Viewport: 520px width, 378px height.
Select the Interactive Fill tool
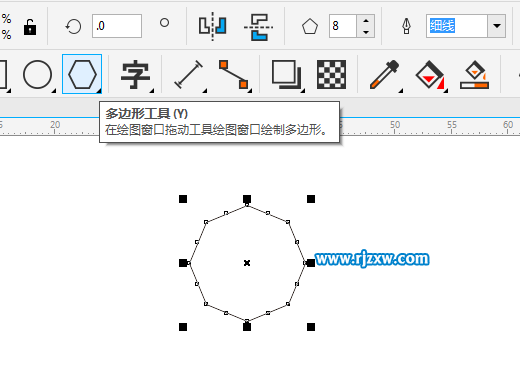[430, 74]
